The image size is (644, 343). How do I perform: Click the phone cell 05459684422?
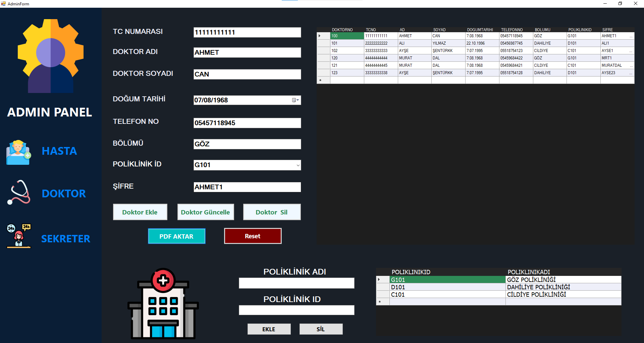click(516, 58)
